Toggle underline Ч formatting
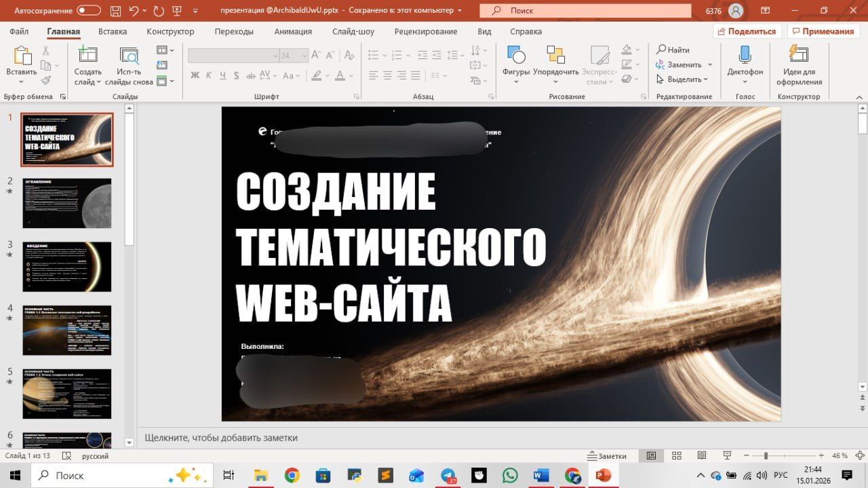This screenshot has height=488, width=868. [222, 75]
